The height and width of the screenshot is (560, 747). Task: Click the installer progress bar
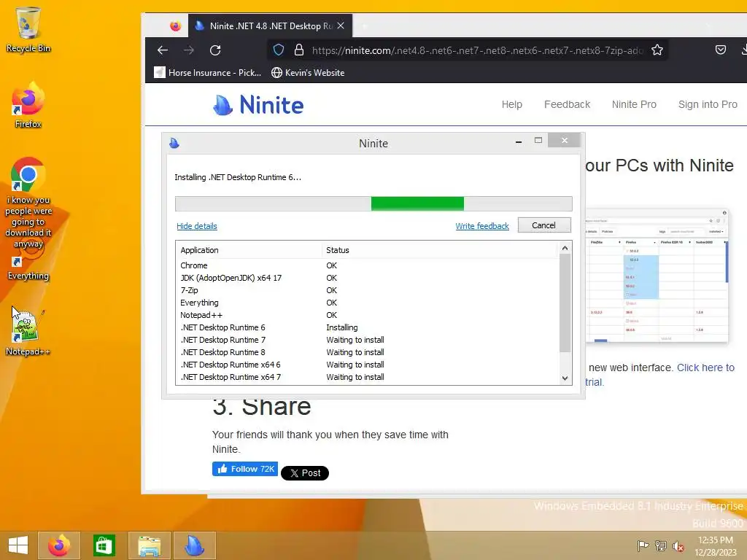373,203
